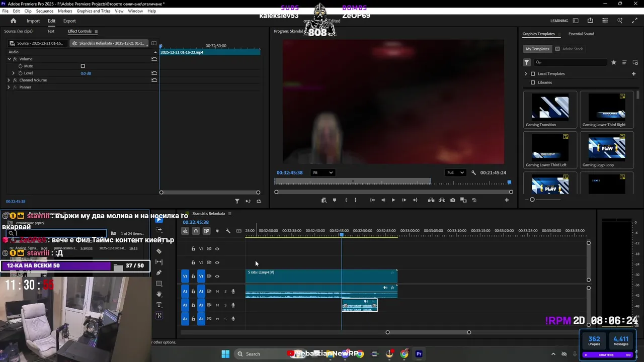Mute track A1 with M button
Image resolution: width=644 pixels, height=362 pixels.
pyautogui.click(x=217, y=292)
